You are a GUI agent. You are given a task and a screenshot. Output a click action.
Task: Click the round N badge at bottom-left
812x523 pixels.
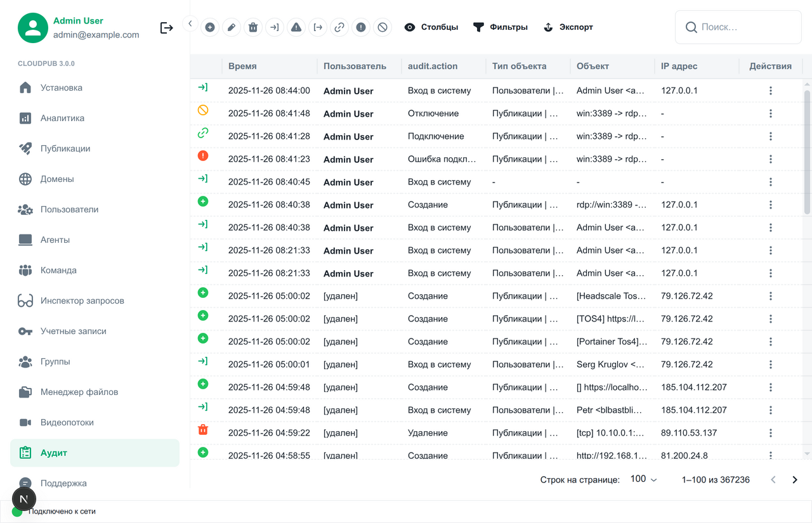tap(24, 499)
